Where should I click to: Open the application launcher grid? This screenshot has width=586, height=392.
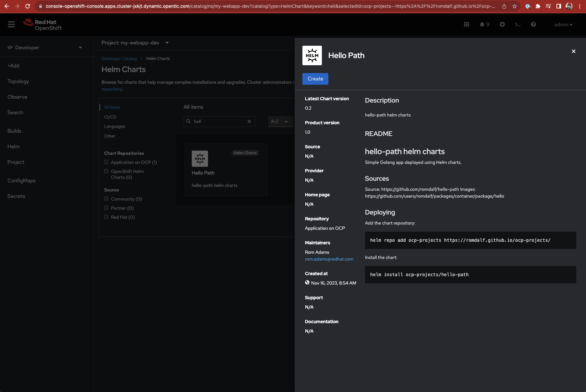[x=467, y=24]
